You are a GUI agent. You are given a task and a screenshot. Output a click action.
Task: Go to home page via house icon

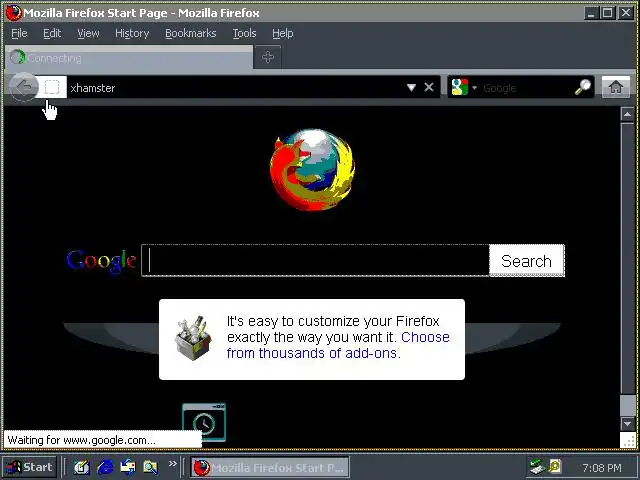[x=616, y=87]
